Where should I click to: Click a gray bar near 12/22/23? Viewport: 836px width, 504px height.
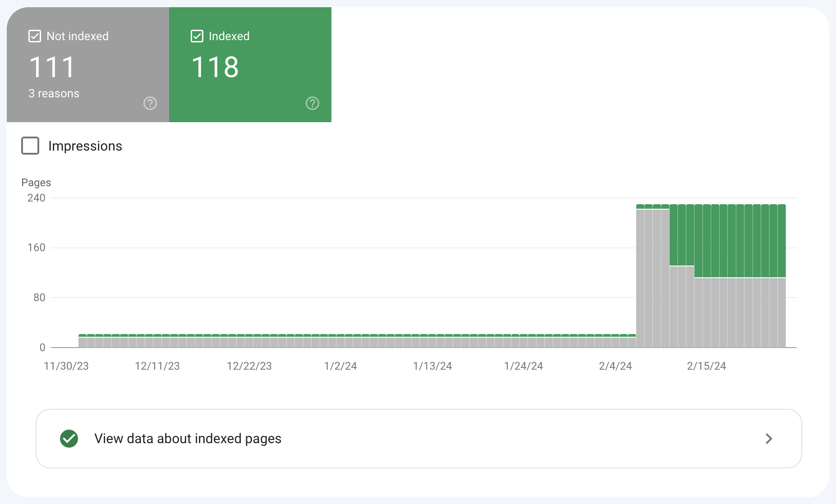(249, 343)
